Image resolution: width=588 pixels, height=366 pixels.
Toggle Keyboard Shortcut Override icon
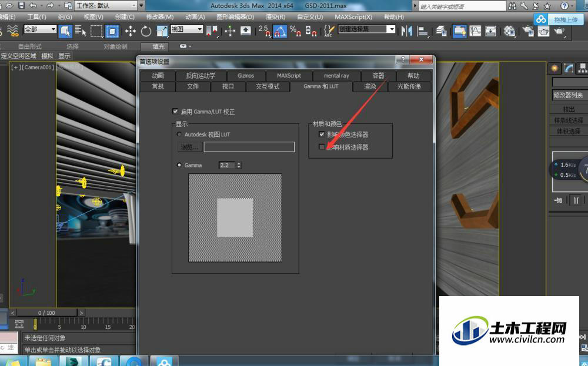[245, 31]
